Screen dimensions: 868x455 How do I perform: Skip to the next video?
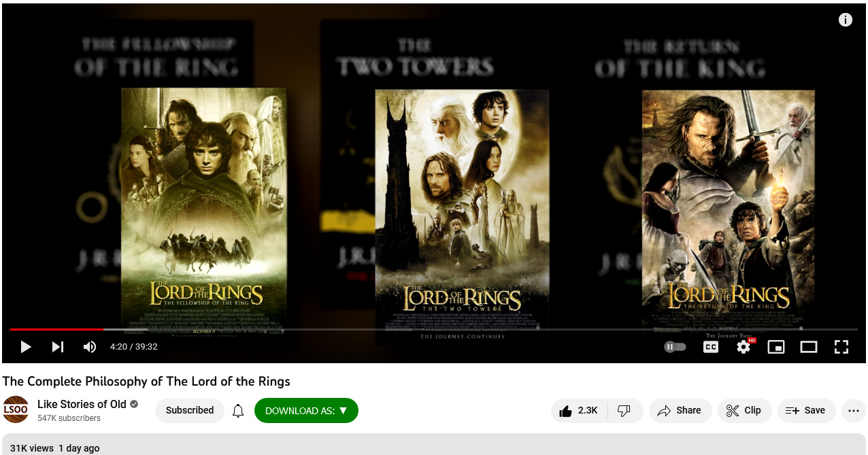[x=58, y=347]
